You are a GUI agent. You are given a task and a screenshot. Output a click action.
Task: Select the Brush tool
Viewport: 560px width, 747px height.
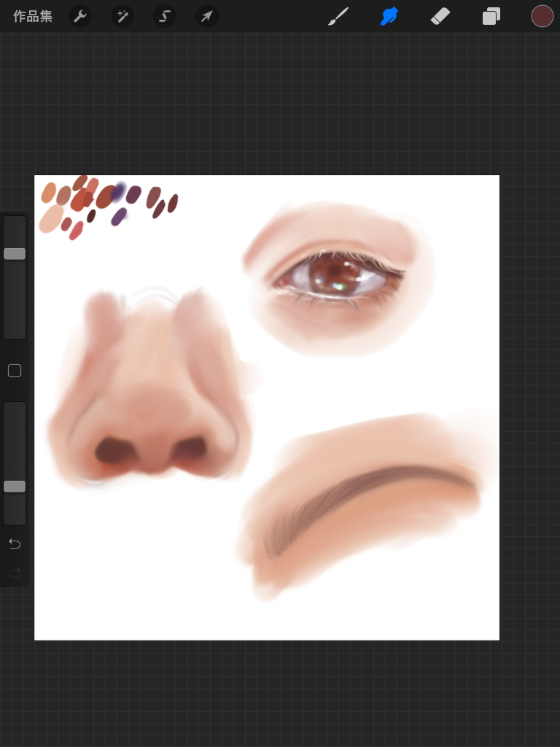coord(338,16)
